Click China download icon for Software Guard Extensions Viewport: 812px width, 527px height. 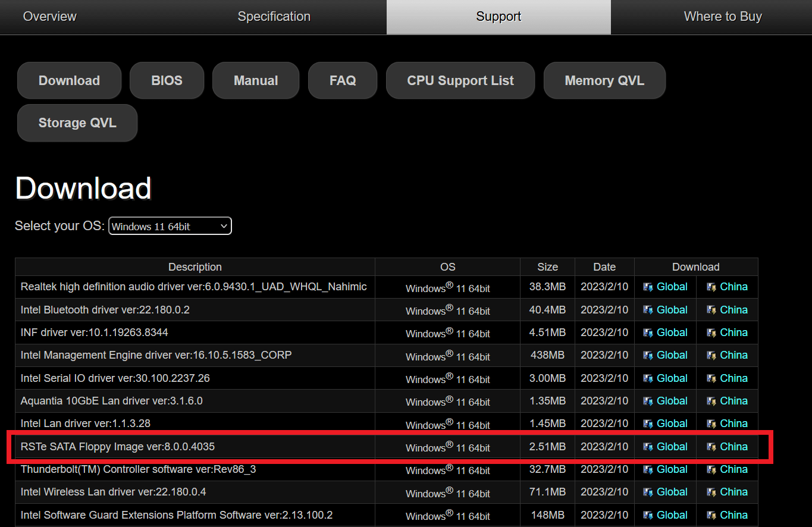point(711,516)
